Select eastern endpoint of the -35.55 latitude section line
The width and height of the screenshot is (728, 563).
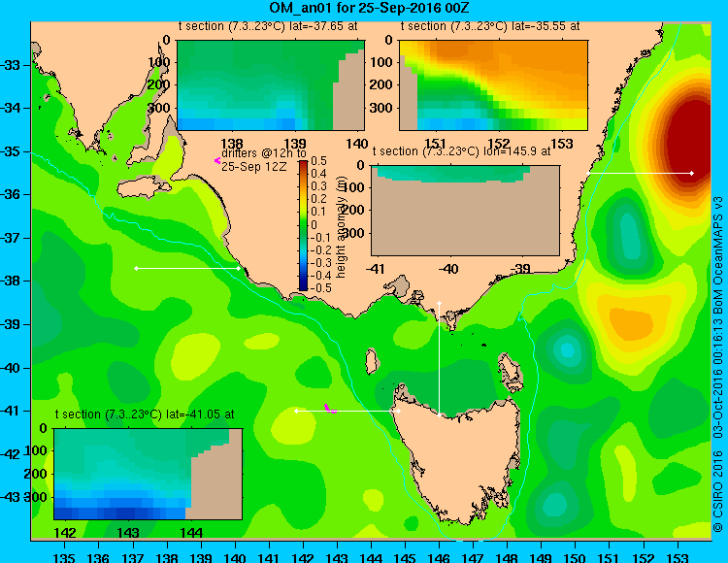pyautogui.click(x=692, y=173)
